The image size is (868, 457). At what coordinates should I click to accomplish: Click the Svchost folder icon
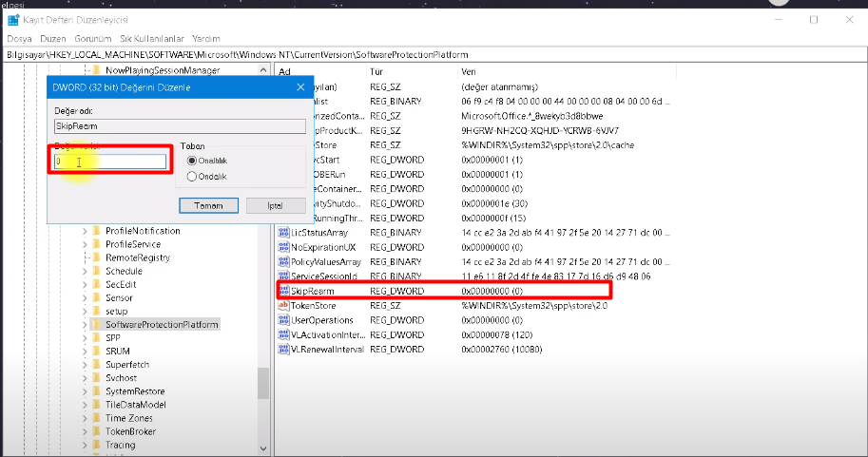point(96,378)
